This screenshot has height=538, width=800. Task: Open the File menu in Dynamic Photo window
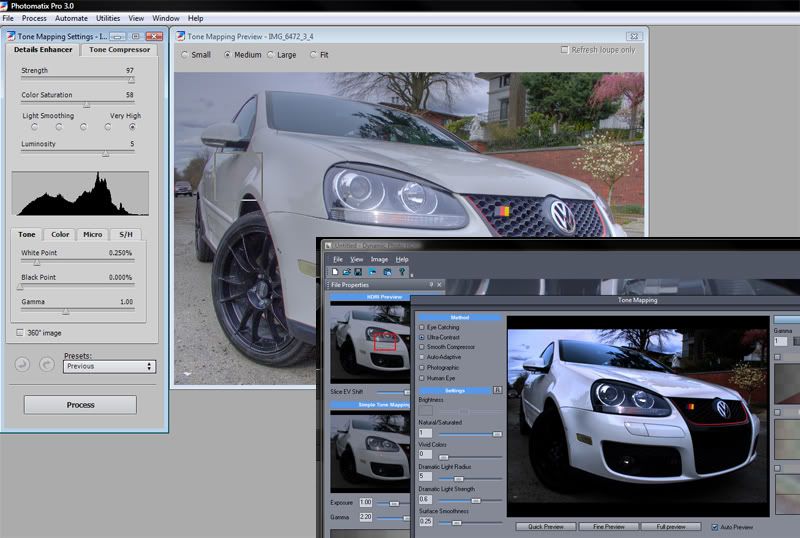(338, 259)
